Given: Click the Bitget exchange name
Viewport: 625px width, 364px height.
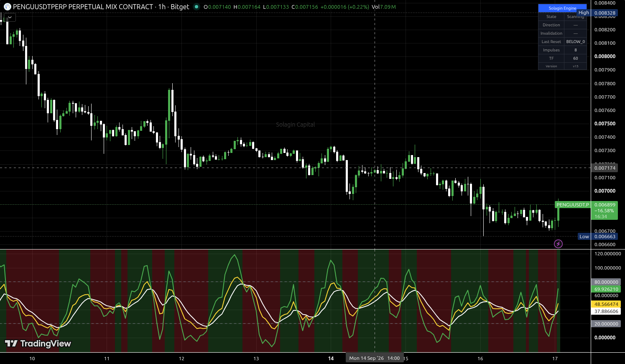Looking at the screenshot, I should (x=180, y=7).
